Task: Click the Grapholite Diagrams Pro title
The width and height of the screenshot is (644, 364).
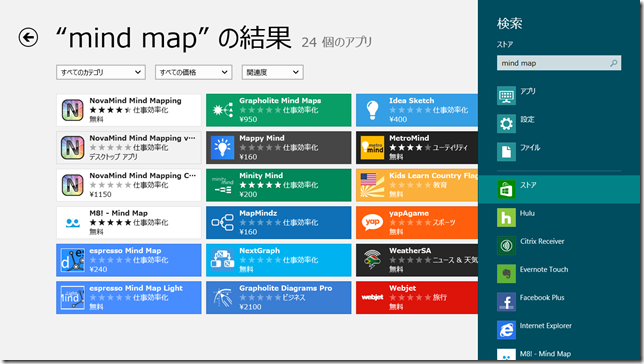Action: [286, 288]
